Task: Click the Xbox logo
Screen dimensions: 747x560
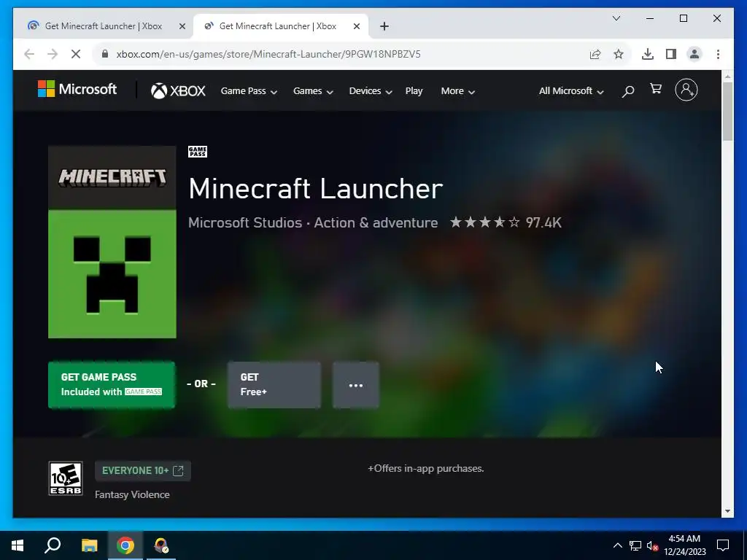Action: coord(178,90)
